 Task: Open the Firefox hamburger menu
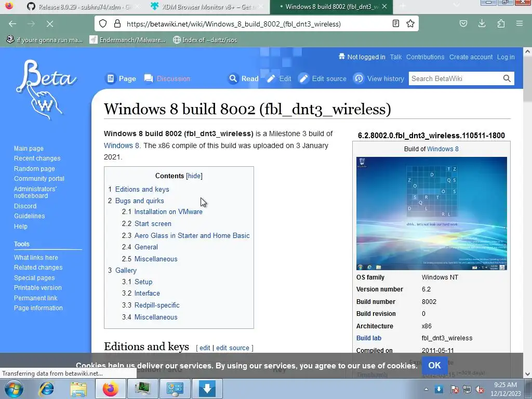520,23
